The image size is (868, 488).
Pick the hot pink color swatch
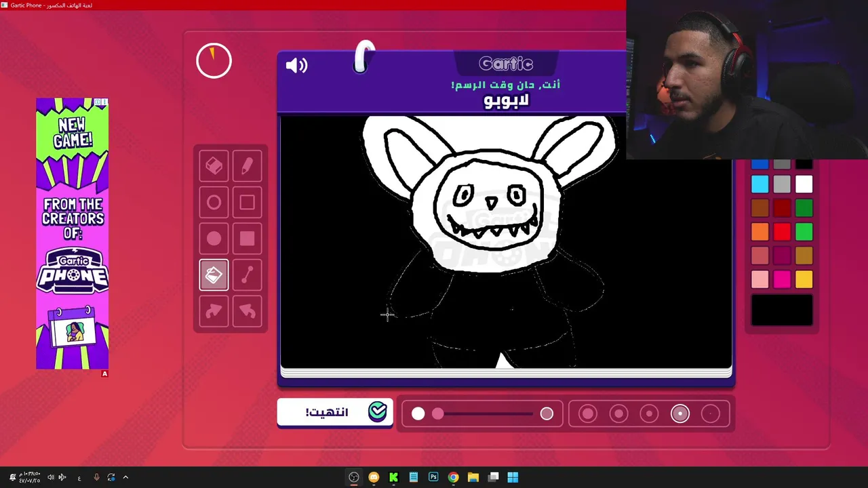[782, 279]
